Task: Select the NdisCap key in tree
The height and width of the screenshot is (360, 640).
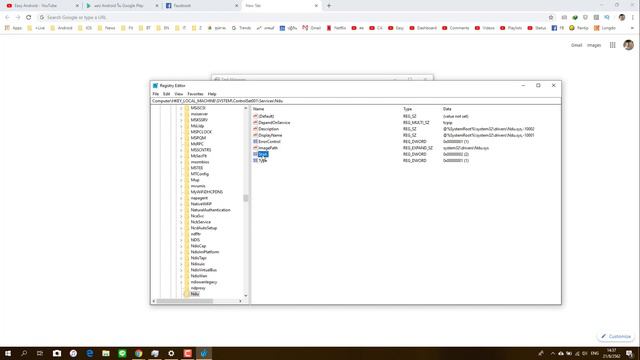Action: point(198,246)
